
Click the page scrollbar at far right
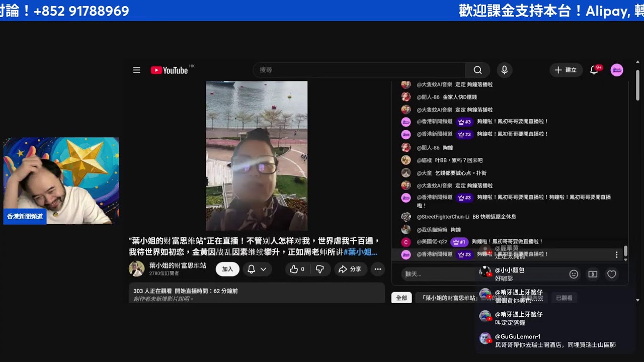tap(638, 85)
